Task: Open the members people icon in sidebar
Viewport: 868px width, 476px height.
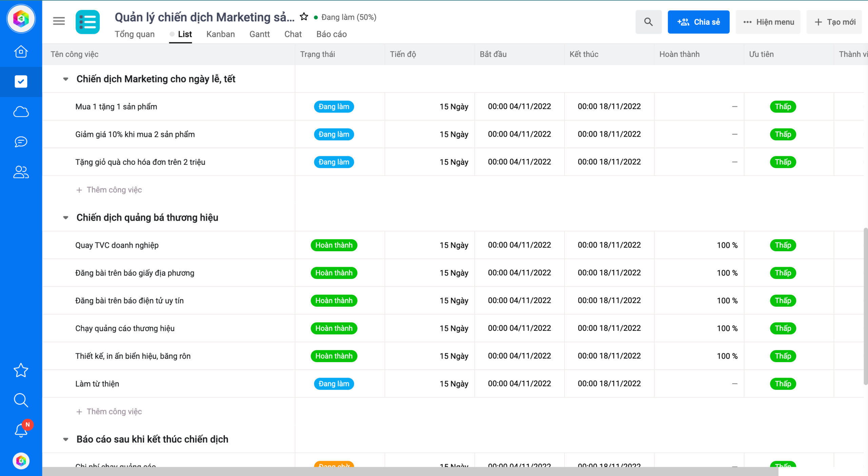Action: click(21, 172)
